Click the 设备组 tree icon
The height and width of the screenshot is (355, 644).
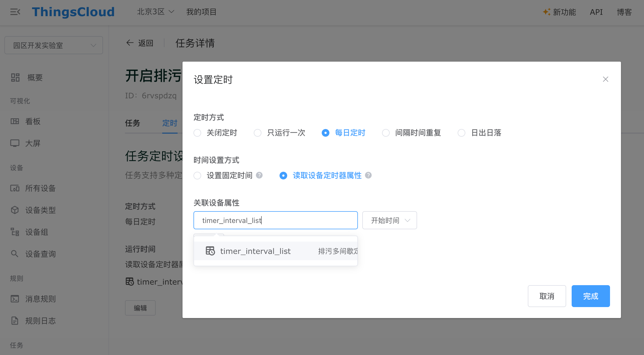point(15,232)
